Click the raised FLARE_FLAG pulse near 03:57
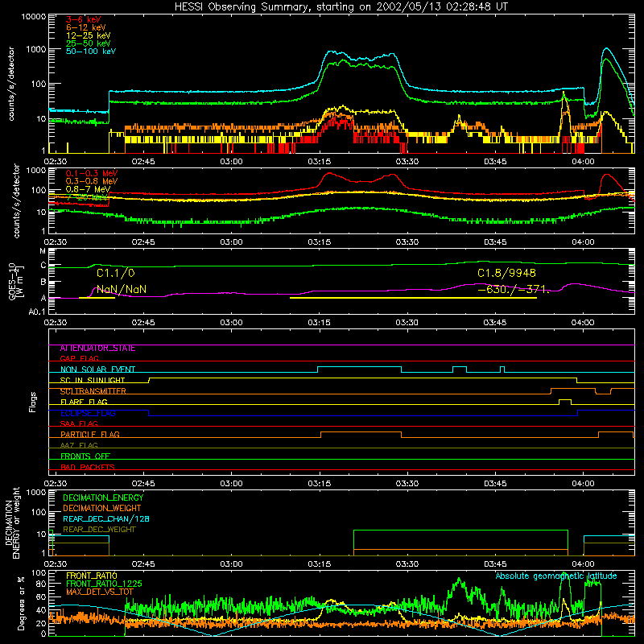Viewport: 644px width, 644px height. coord(565,400)
